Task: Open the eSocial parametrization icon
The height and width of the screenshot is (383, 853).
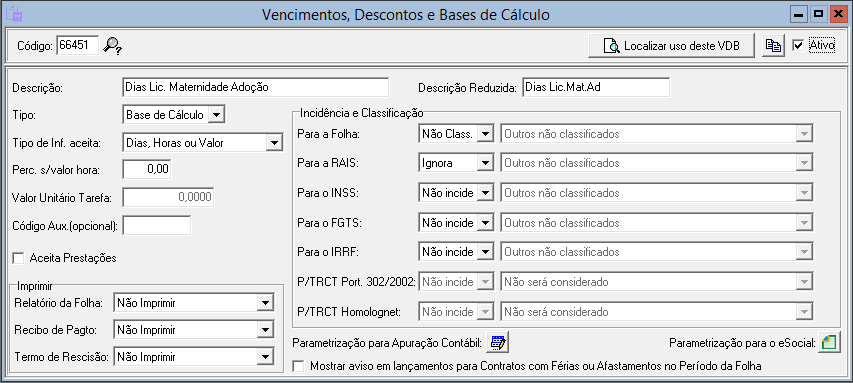Action: [829, 343]
